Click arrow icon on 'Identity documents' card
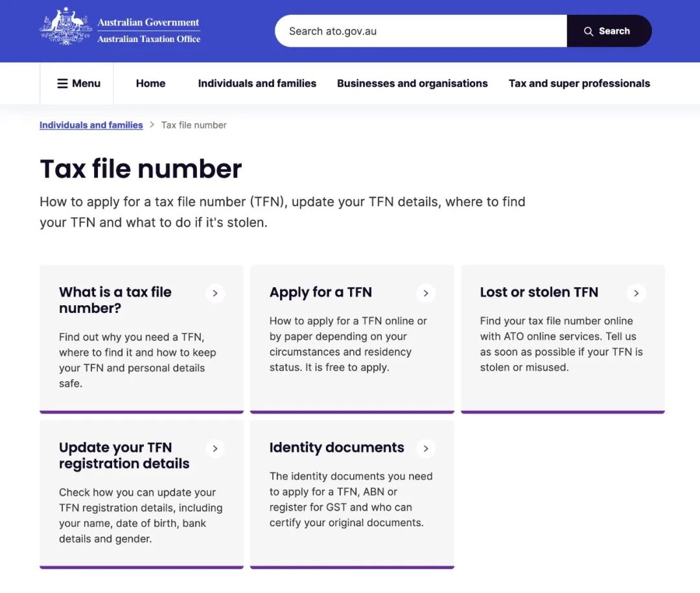The height and width of the screenshot is (593, 700). tap(426, 448)
